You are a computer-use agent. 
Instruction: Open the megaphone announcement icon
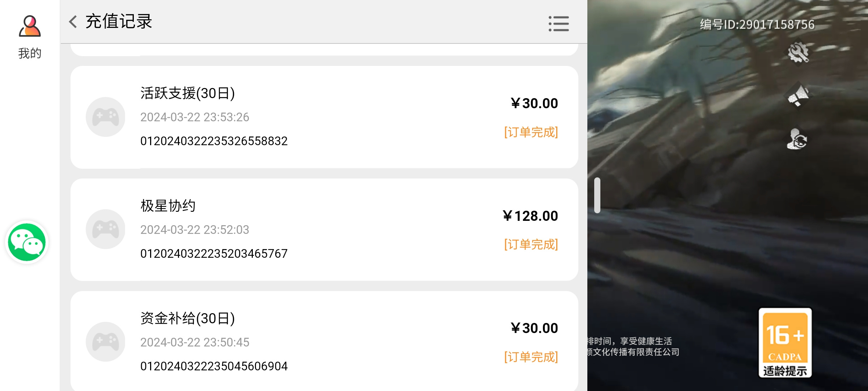click(798, 96)
